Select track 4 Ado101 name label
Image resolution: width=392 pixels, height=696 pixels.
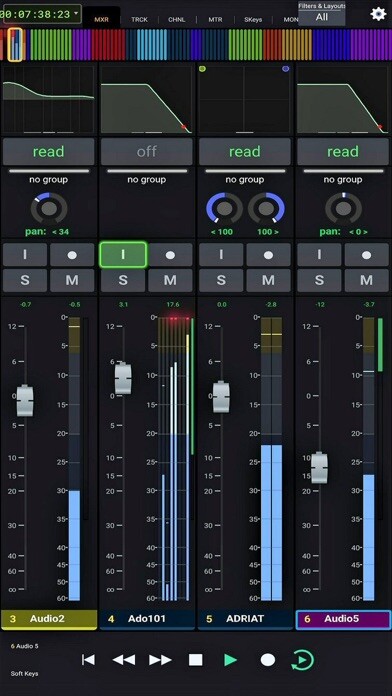point(147,619)
